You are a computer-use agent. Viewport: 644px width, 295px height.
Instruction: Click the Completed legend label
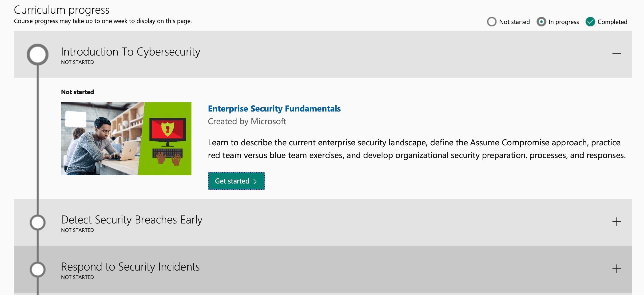[612, 22]
